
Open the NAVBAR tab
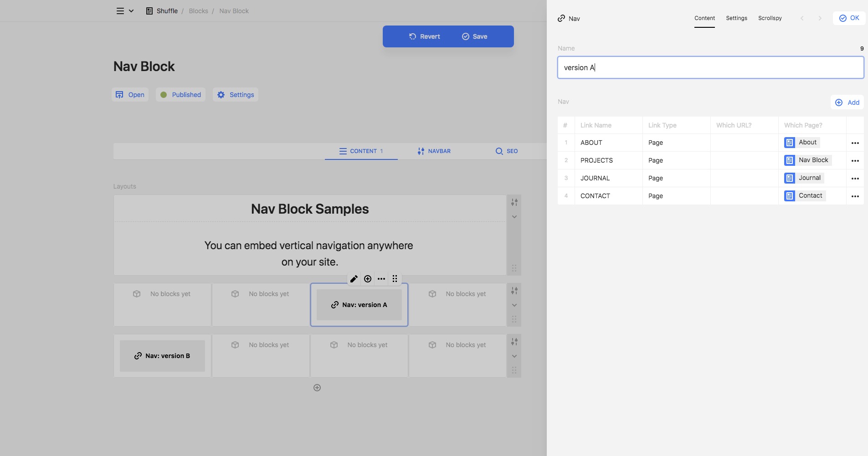434,151
